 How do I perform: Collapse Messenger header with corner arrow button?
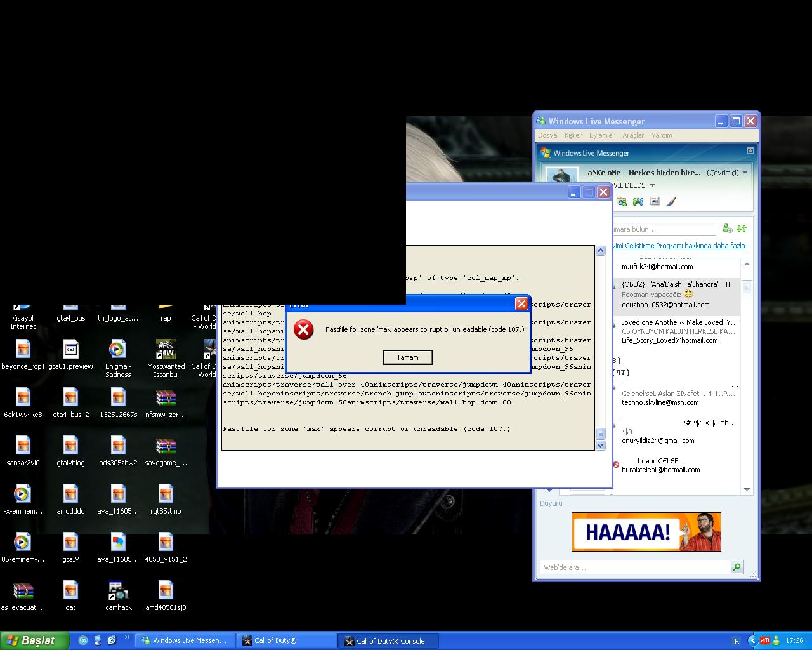click(x=750, y=150)
